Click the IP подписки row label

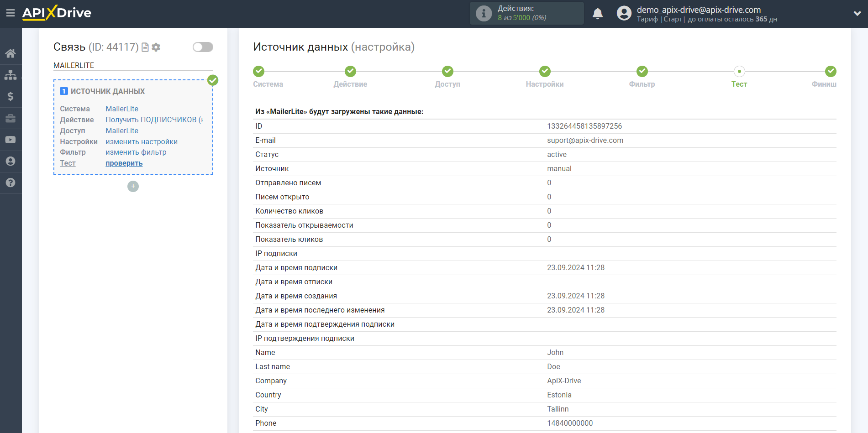coord(276,253)
